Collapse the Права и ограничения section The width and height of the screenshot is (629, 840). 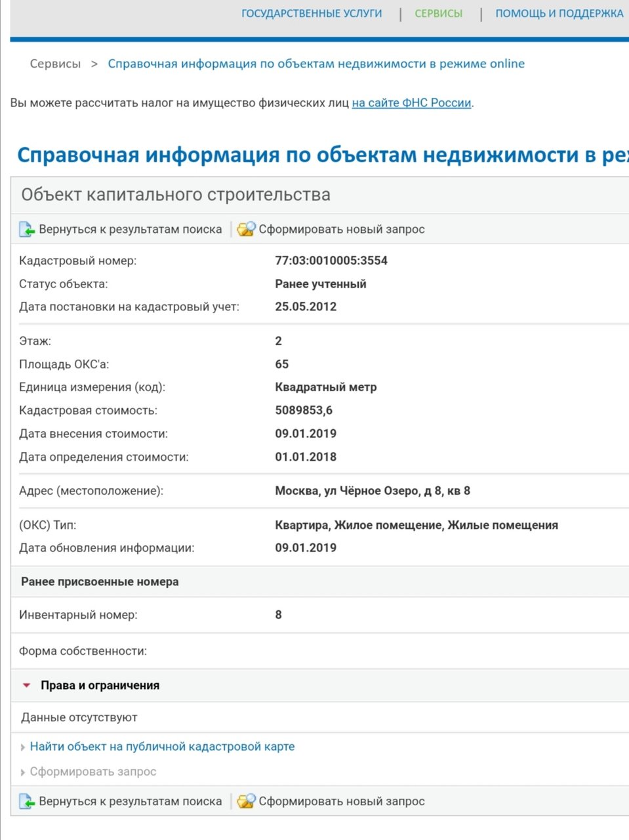(27, 685)
